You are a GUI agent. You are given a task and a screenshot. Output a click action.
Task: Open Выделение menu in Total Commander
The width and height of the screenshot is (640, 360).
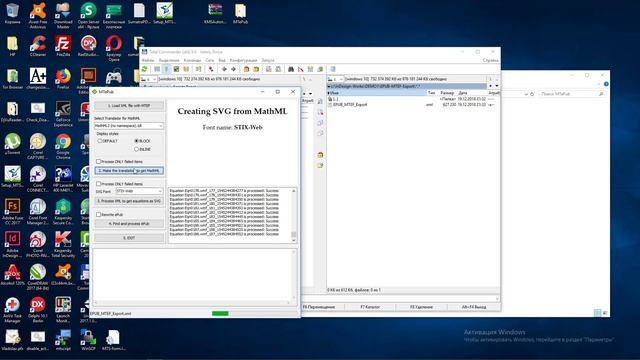(x=169, y=60)
